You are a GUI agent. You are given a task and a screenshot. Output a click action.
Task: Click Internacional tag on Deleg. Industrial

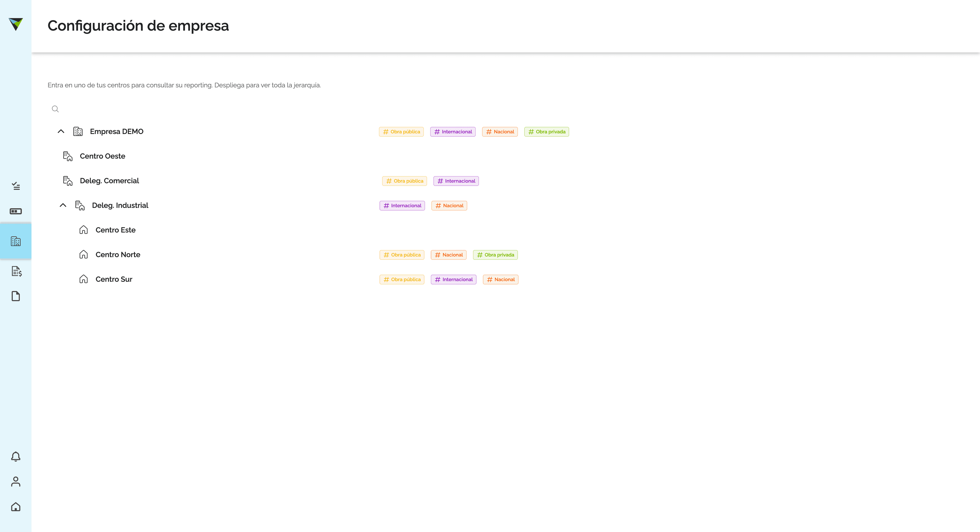tap(402, 206)
